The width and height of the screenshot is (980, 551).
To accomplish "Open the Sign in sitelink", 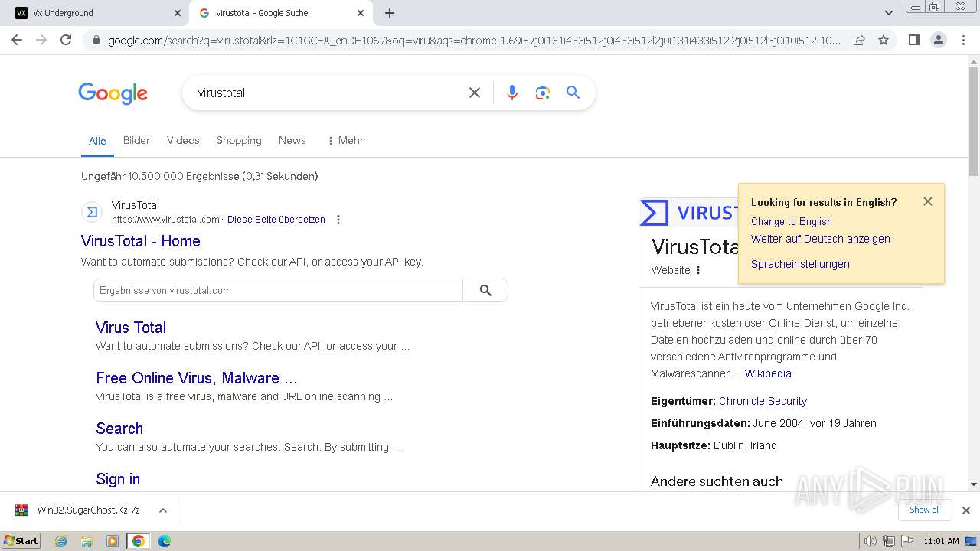I will 118,479.
